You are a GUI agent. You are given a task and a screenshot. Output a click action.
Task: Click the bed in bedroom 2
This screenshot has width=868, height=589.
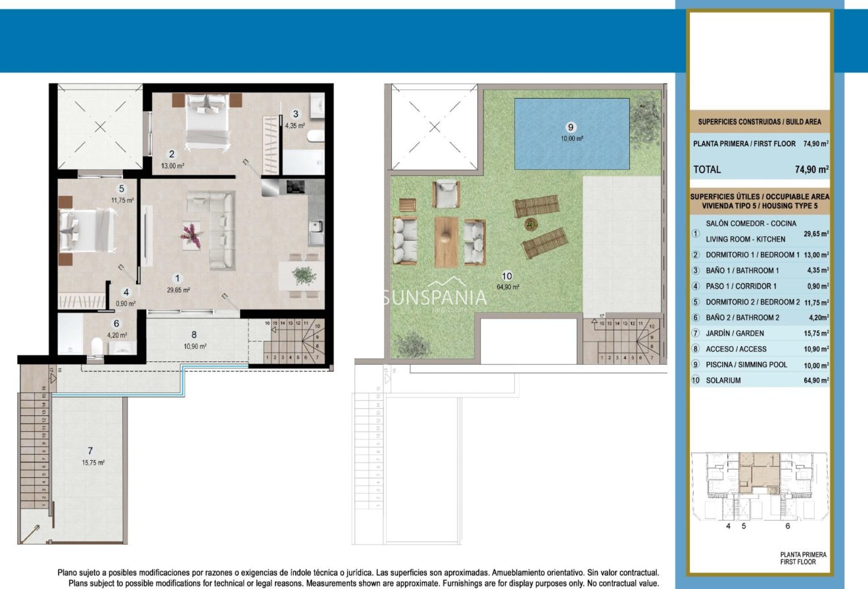point(88,231)
